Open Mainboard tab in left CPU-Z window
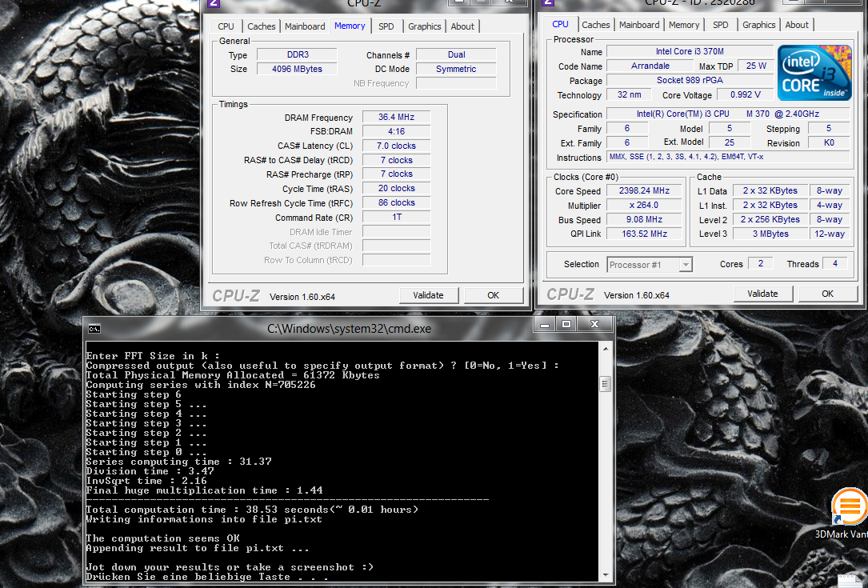The image size is (868, 588). pyautogui.click(x=305, y=26)
